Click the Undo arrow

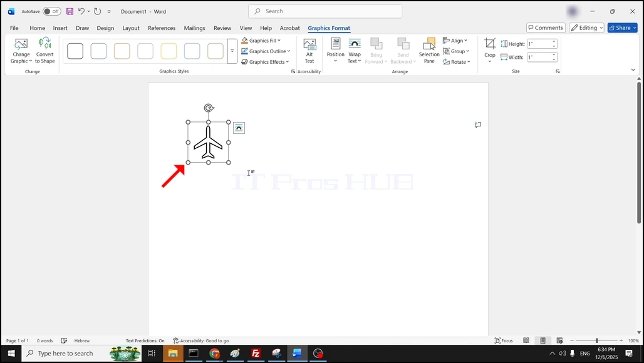coord(81,11)
